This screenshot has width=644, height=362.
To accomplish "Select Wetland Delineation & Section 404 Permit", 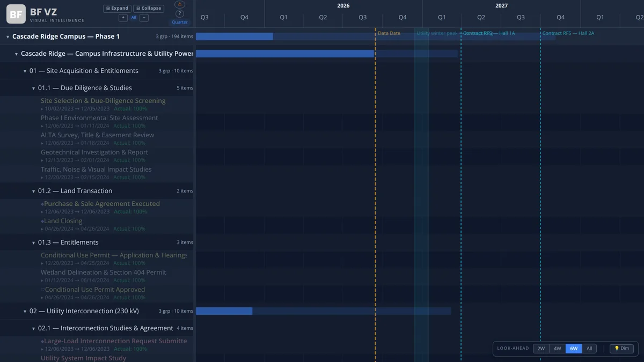I will click(98, 276).
